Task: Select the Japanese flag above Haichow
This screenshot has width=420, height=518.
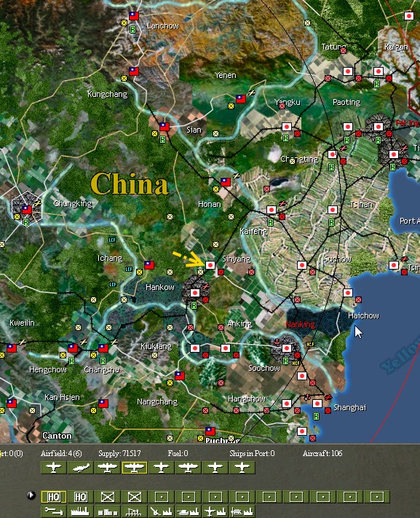Action: [x=348, y=293]
